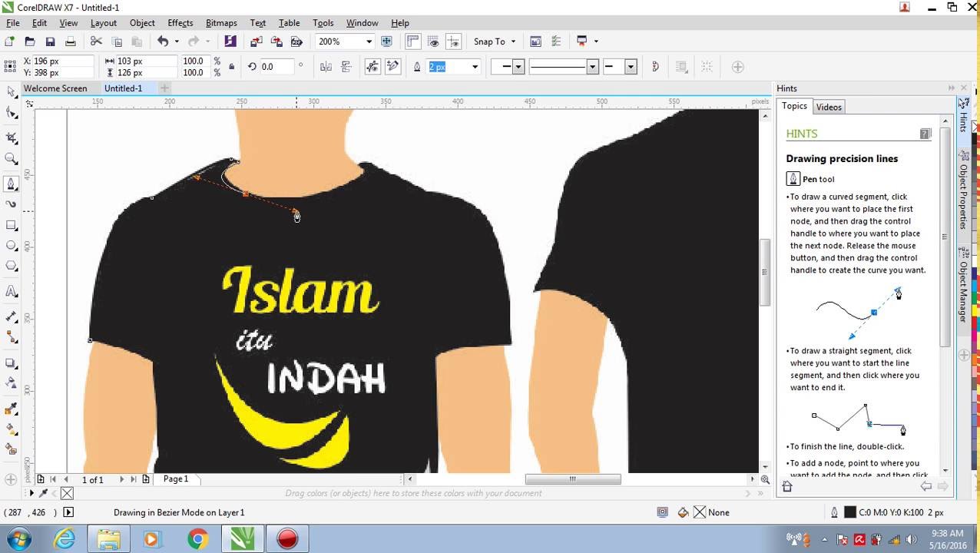Open Google Chrome from the taskbar
Screen dimensions: 980x553
pos(197,539)
